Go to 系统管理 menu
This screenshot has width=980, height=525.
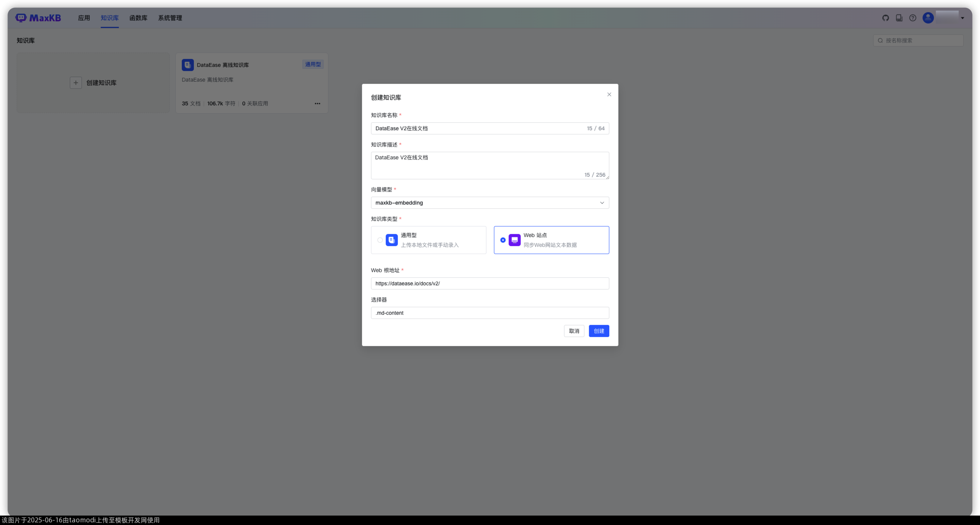(170, 18)
